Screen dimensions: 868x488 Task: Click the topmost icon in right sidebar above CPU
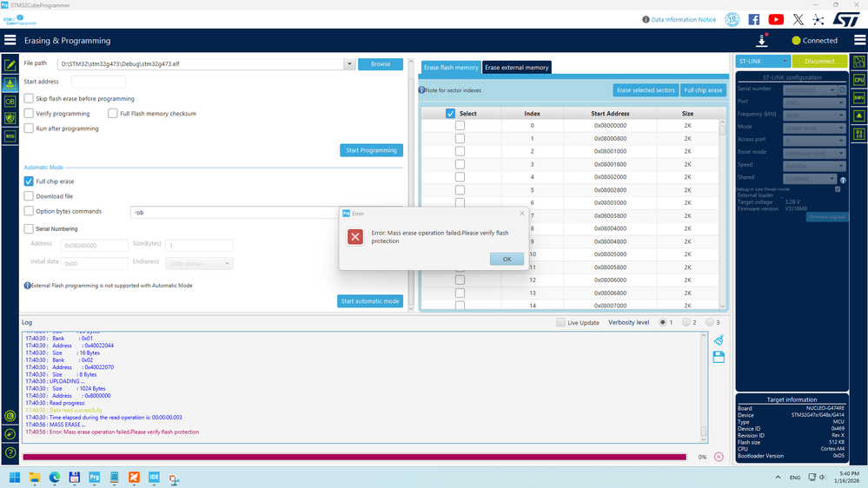pyautogui.click(x=859, y=62)
